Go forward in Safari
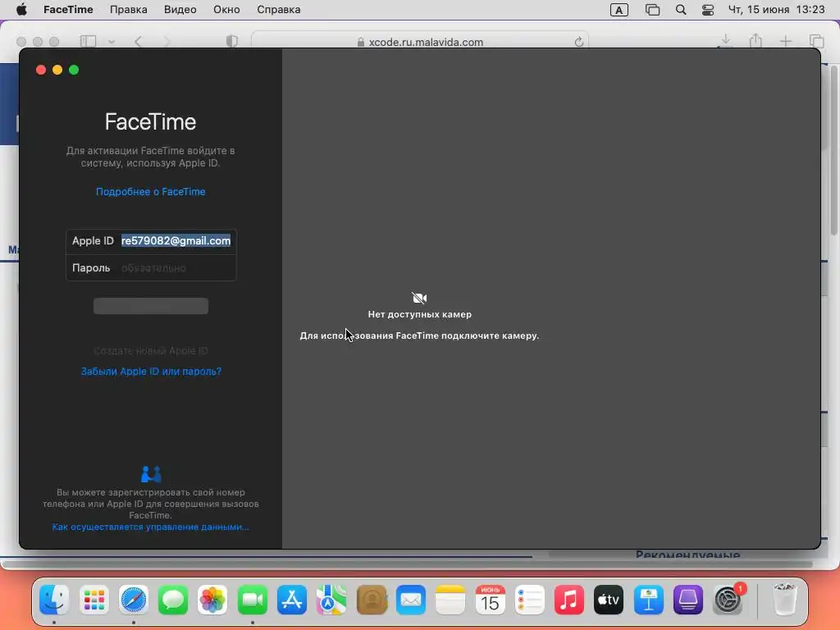The width and height of the screenshot is (840, 630). point(167,41)
